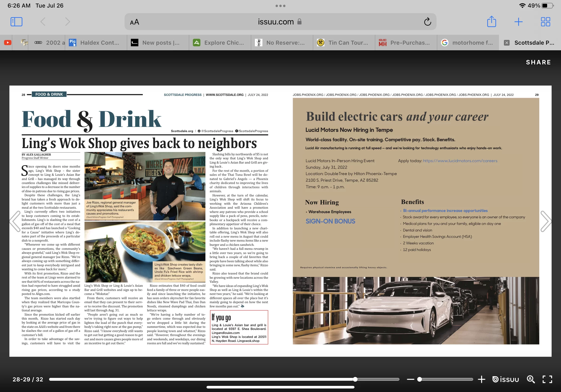Switch to New posts tab
Image resolution: width=561 pixels, height=392 pixels.
pyautogui.click(x=158, y=43)
